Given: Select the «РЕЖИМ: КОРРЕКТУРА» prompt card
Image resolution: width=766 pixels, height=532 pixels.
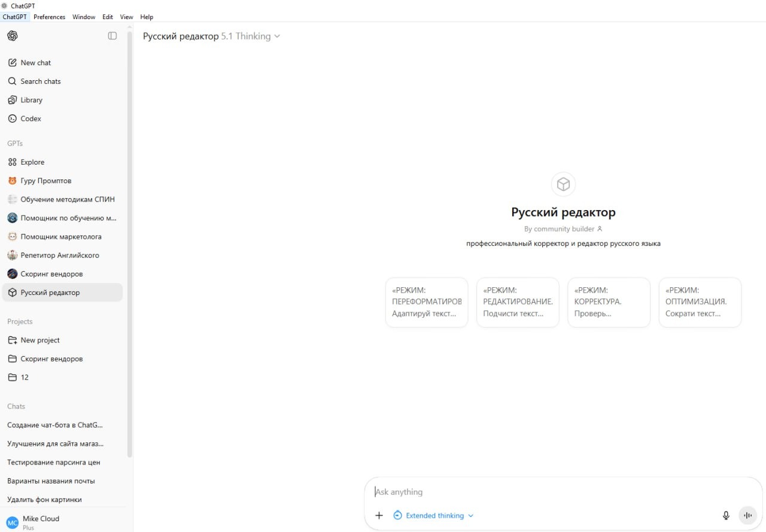Looking at the screenshot, I should coord(609,302).
